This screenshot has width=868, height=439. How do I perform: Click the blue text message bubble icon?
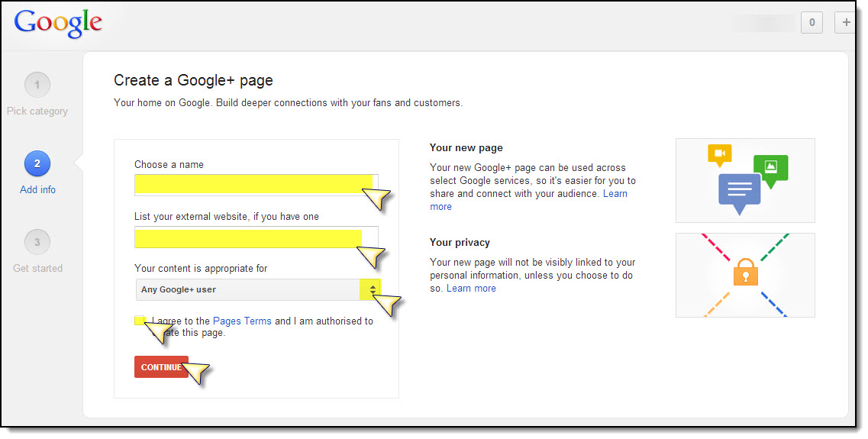coord(740,193)
